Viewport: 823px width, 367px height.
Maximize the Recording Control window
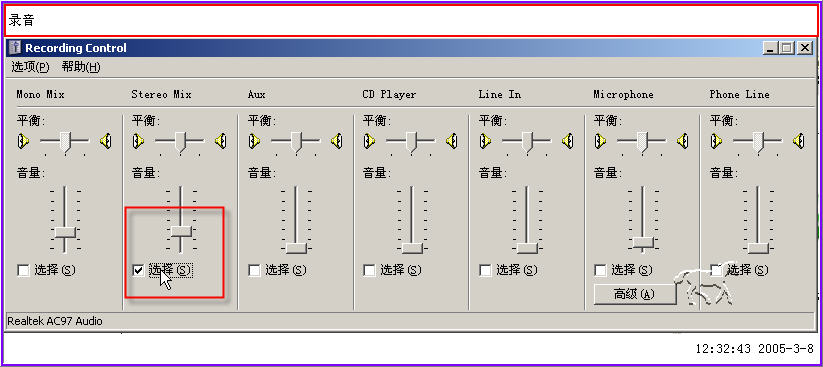786,48
